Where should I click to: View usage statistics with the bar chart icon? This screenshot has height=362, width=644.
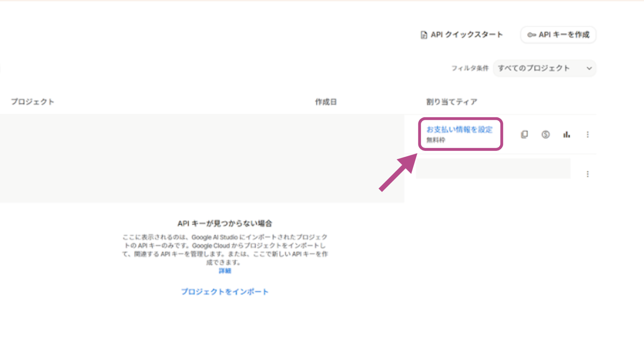tap(567, 134)
